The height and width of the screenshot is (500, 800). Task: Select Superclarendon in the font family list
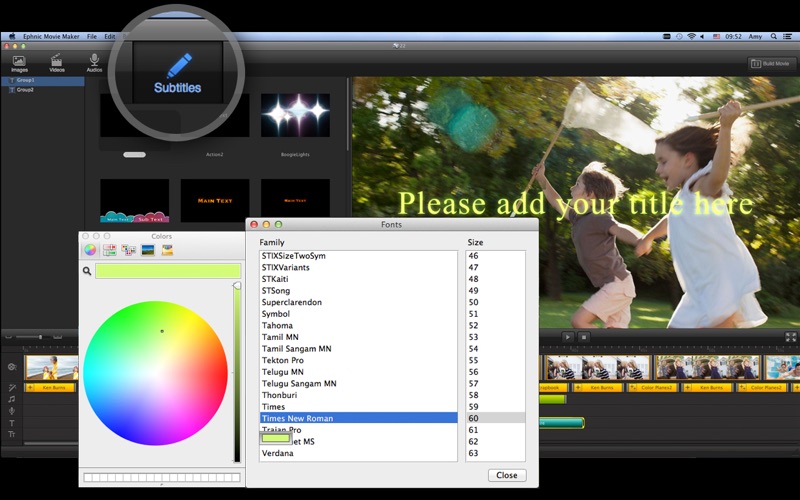pos(359,302)
